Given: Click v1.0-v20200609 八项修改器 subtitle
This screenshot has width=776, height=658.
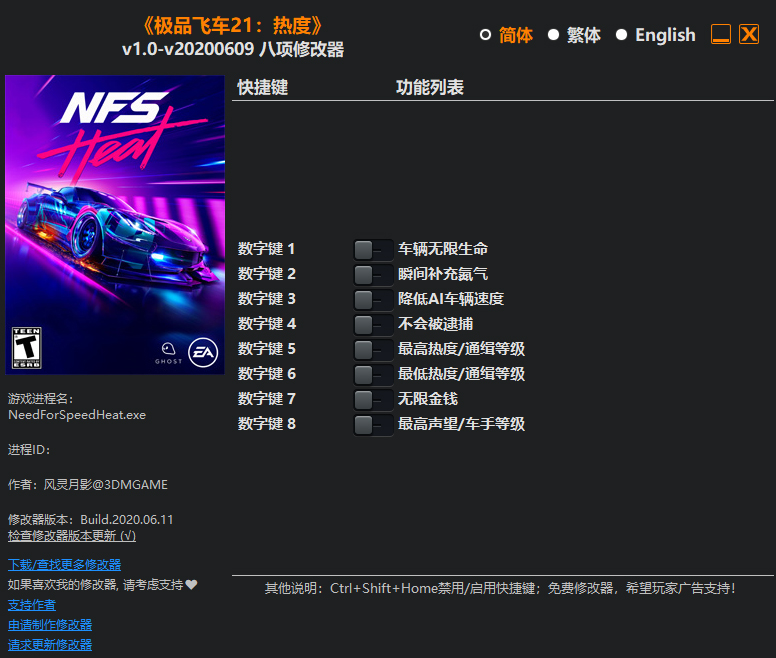Looking at the screenshot, I should tap(233, 49).
